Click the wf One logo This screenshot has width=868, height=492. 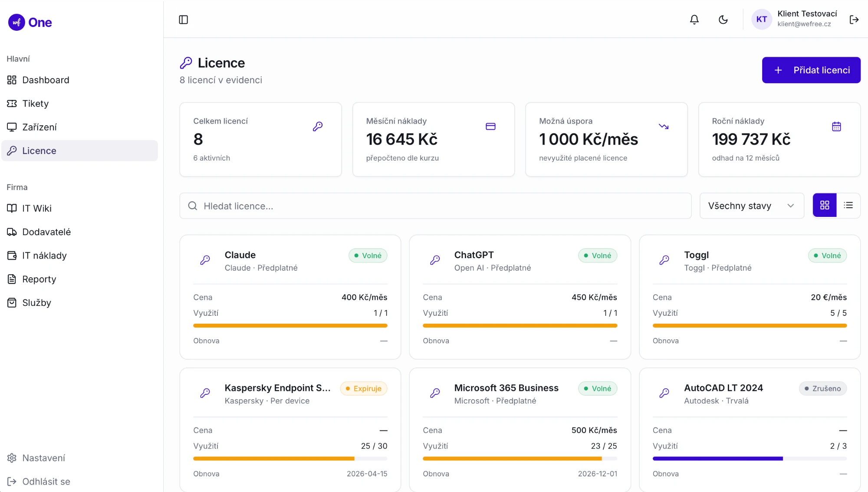pyautogui.click(x=30, y=22)
